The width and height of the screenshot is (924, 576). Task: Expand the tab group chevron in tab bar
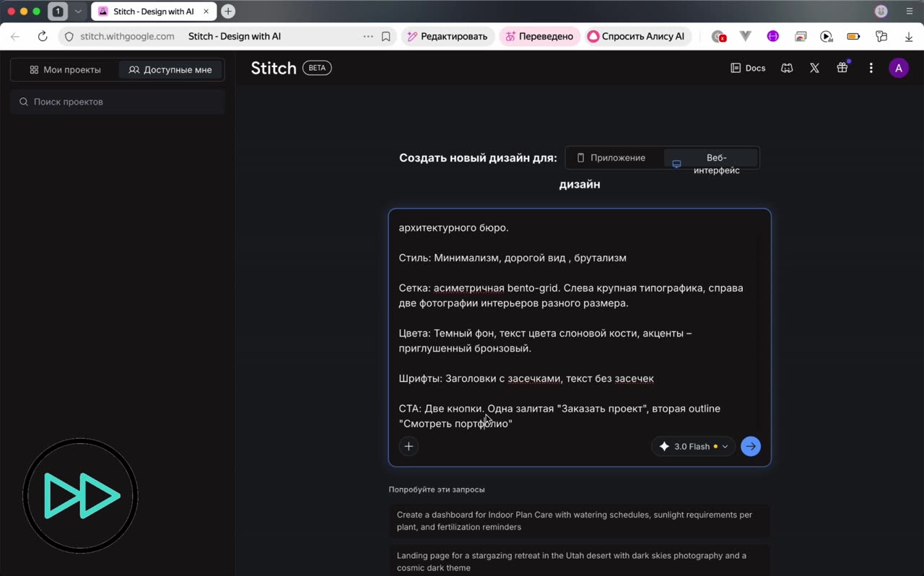tap(79, 12)
